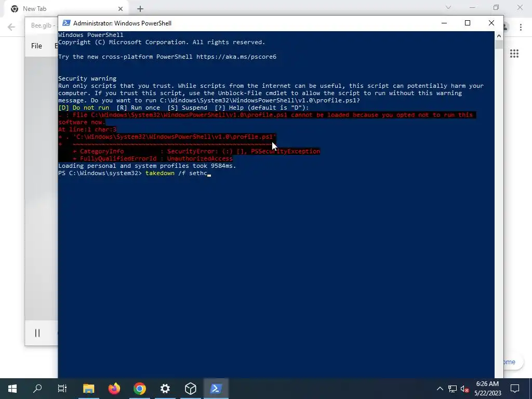Maximize the PowerShell window
The height and width of the screenshot is (399, 532).
(468, 23)
